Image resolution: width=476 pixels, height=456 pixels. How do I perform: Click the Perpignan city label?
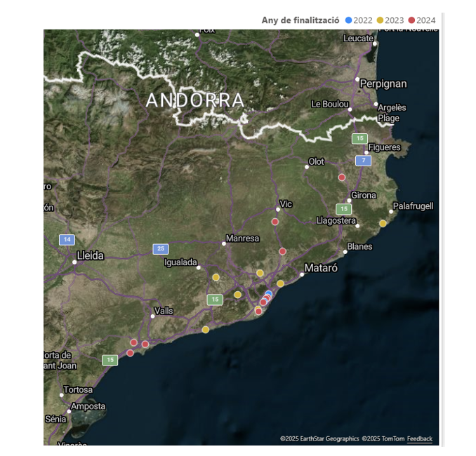383,83
